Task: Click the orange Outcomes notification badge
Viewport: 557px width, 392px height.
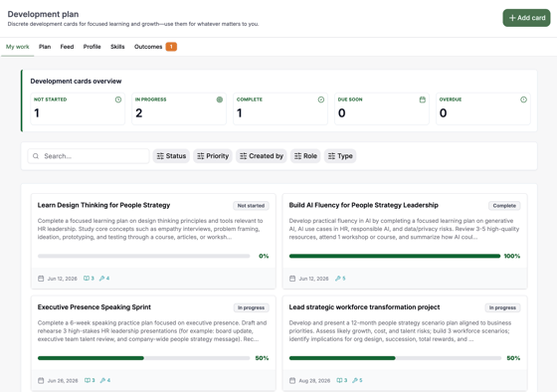Action: (x=171, y=47)
